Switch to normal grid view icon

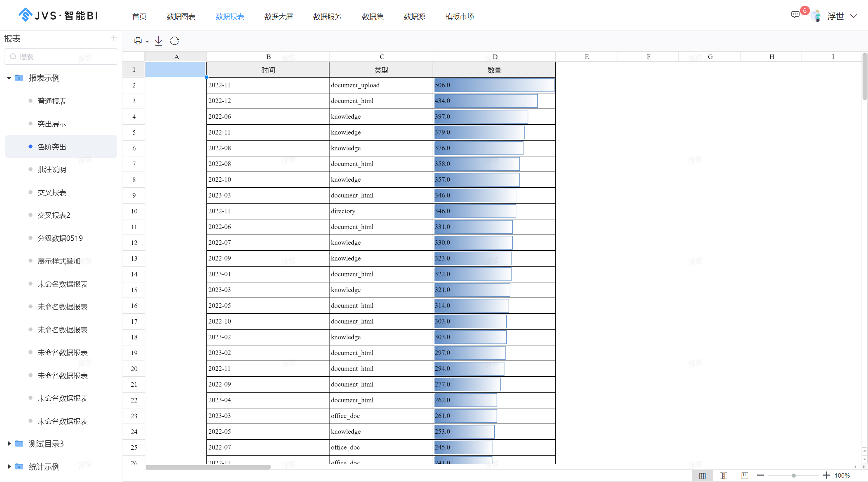[702, 476]
